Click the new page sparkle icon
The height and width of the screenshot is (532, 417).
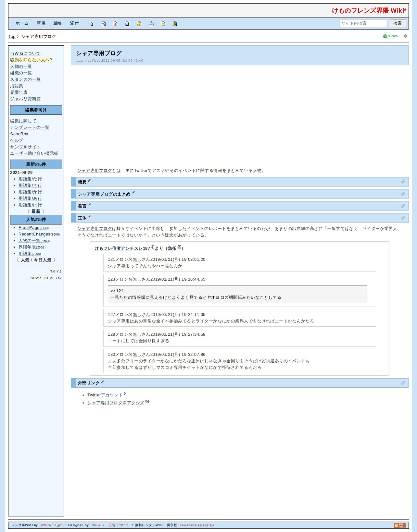tap(163, 24)
